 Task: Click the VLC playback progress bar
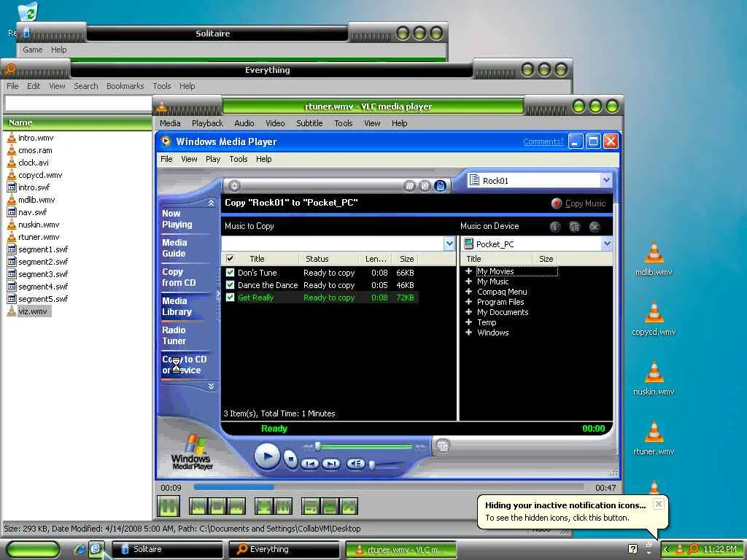pos(389,487)
